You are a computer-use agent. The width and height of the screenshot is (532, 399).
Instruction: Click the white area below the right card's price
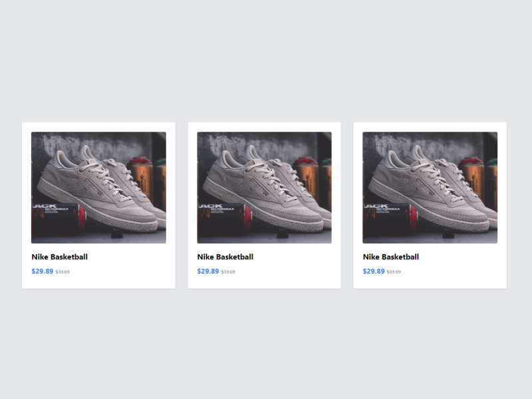(430, 283)
